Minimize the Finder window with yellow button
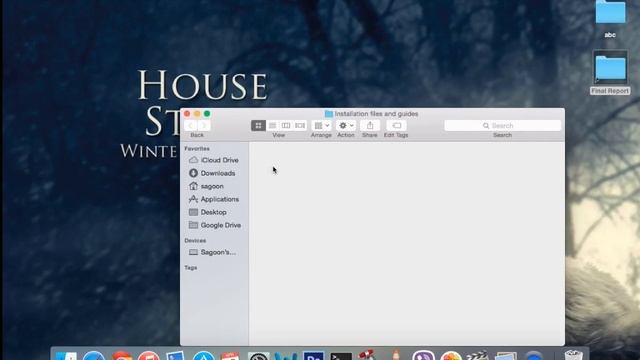The height and width of the screenshot is (360, 640). [x=197, y=113]
